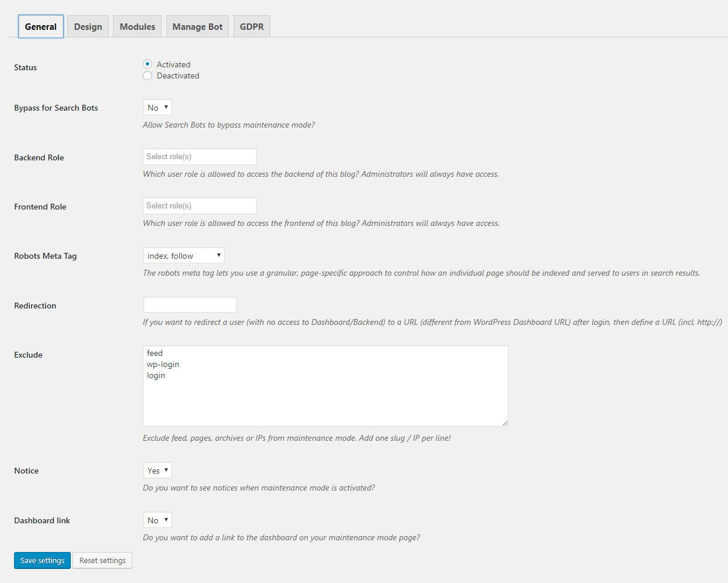Open the Bypass for Search Bots dropdown arrow
Image resolution: width=728 pixels, height=583 pixels.
point(167,107)
